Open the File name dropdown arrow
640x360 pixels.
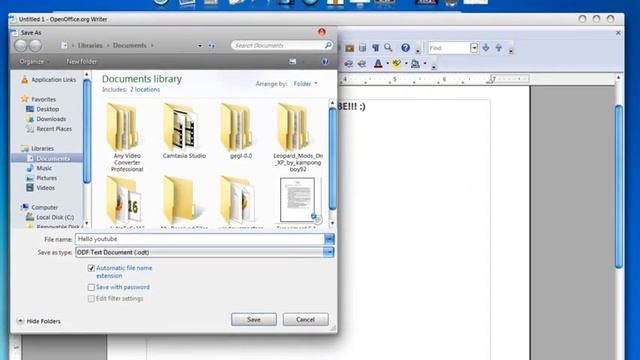click(x=329, y=239)
